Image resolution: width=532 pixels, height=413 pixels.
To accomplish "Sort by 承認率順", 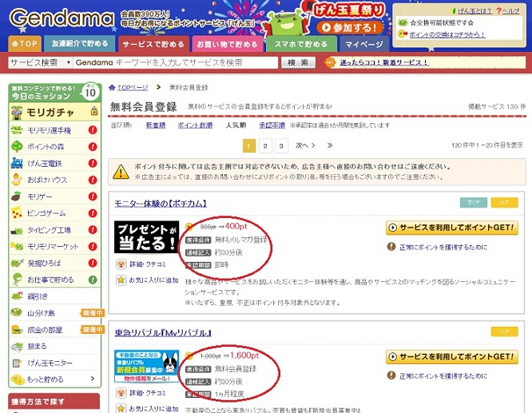I will point(272,125).
